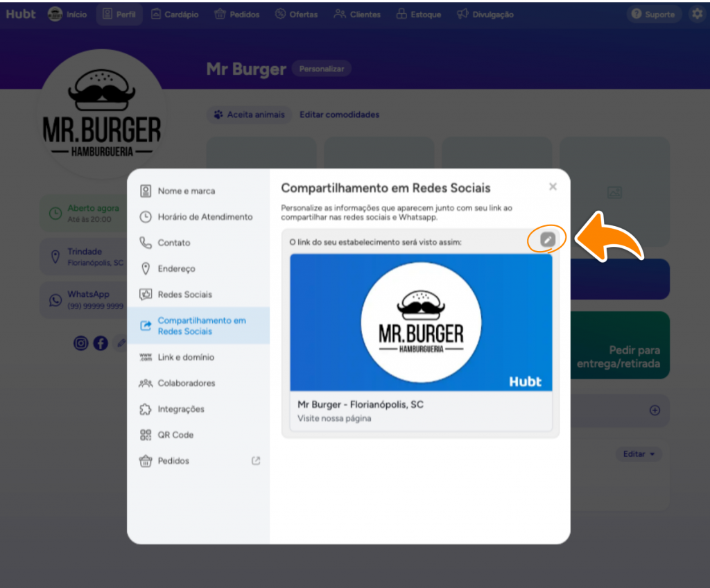Image resolution: width=710 pixels, height=588 pixels.
Task: Open the Clientes tab
Action: 357,15
